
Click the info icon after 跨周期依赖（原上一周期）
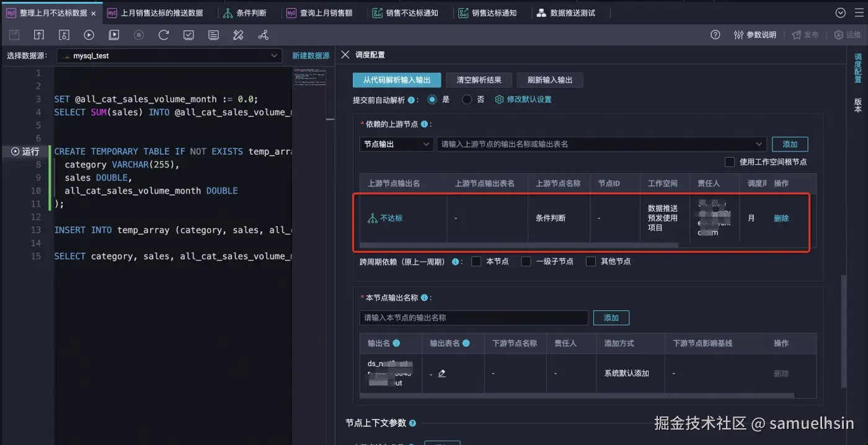point(456,262)
